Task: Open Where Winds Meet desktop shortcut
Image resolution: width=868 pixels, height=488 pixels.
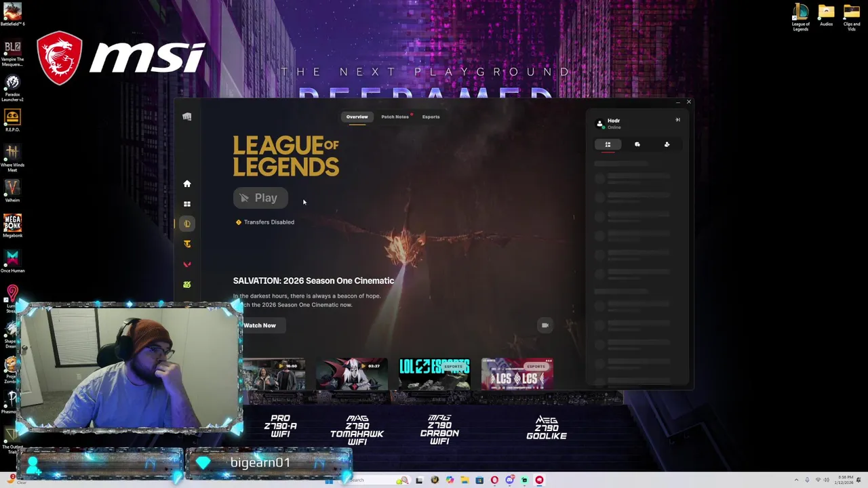Action: 12,158
